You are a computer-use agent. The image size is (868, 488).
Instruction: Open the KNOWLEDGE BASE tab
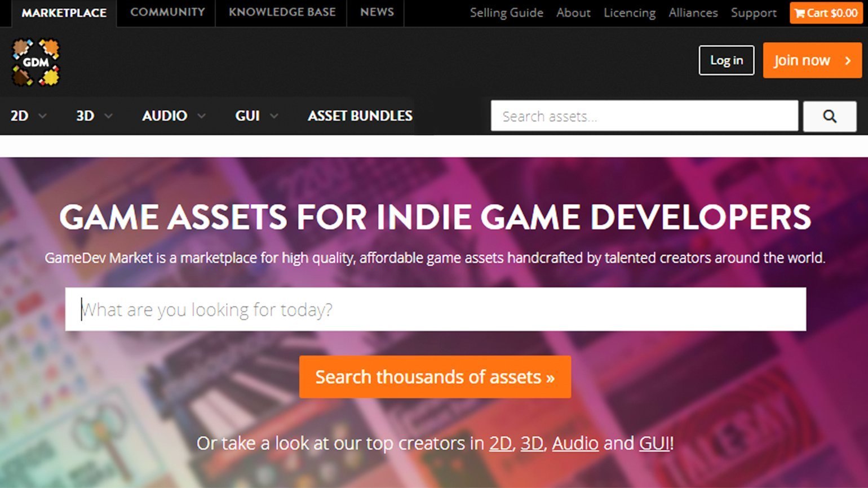282,12
